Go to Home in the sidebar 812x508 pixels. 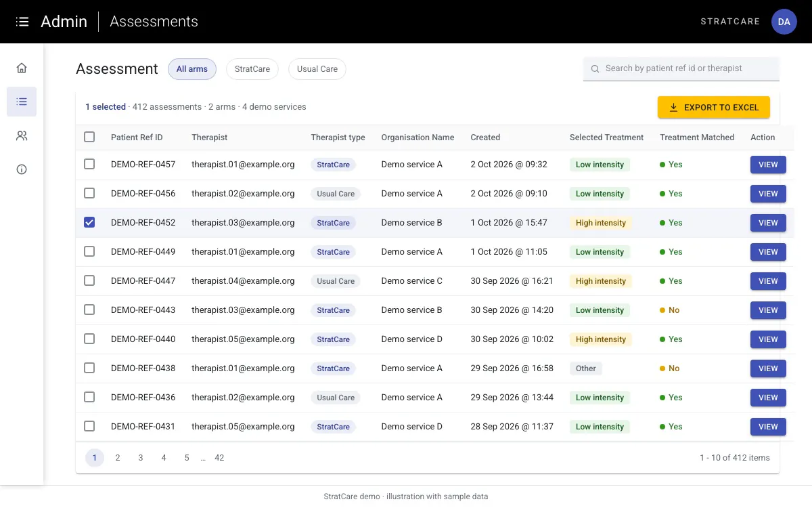tap(22, 68)
